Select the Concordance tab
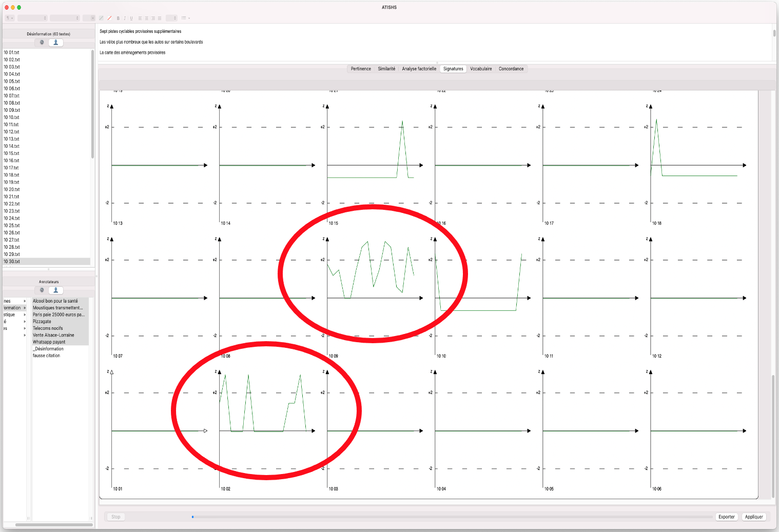The height and width of the screenshot is (532, 779). pos(511,69)
